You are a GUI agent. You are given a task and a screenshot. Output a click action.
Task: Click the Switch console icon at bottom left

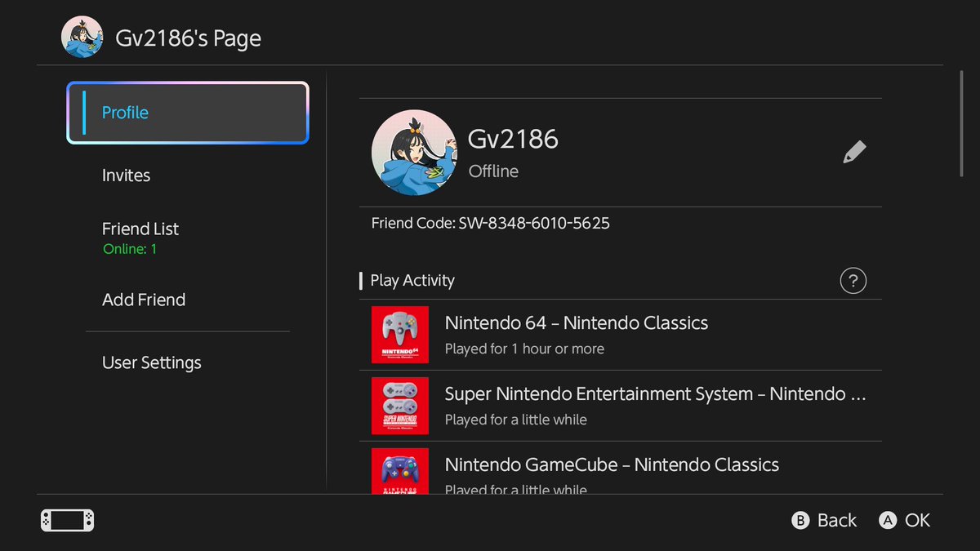tap(68, 520)
